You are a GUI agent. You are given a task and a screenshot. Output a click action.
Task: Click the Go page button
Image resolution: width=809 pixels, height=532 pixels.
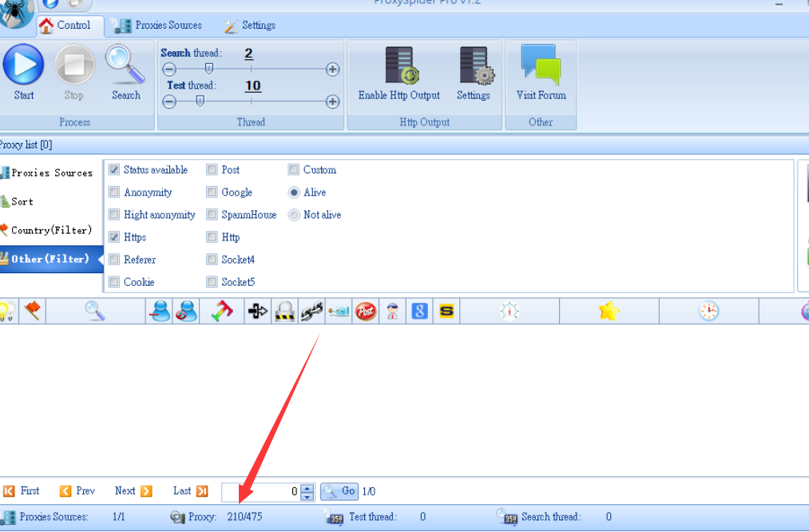pyautogui.click(x=339, y=491)
